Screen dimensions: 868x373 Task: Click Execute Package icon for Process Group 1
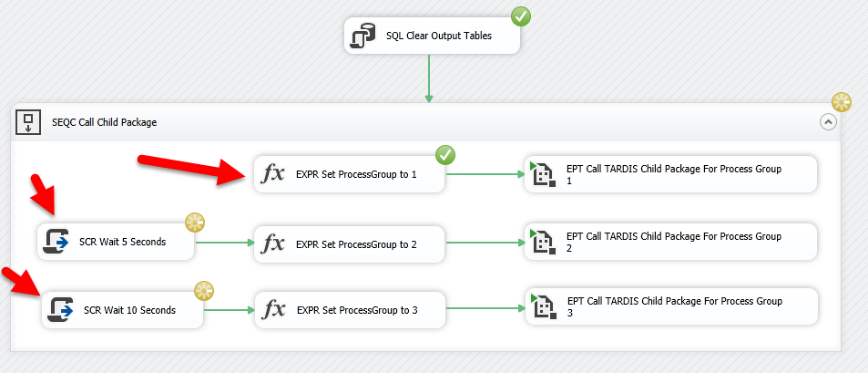542,171
